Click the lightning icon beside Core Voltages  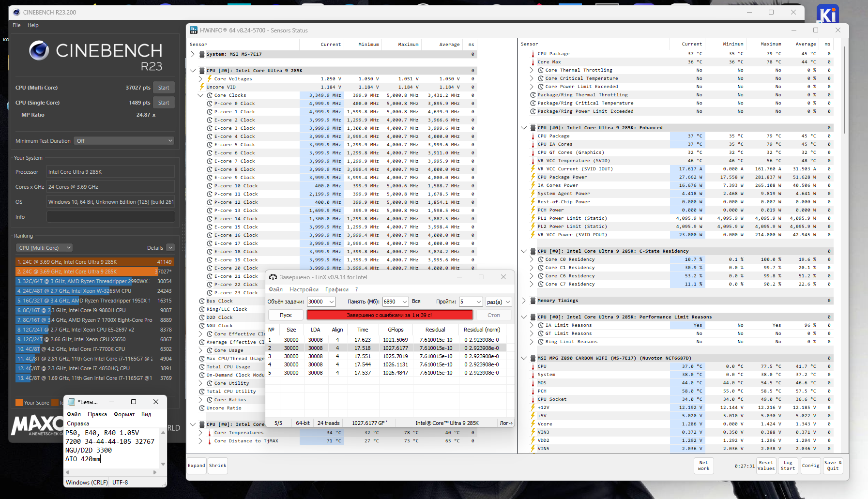pos(210,78)
